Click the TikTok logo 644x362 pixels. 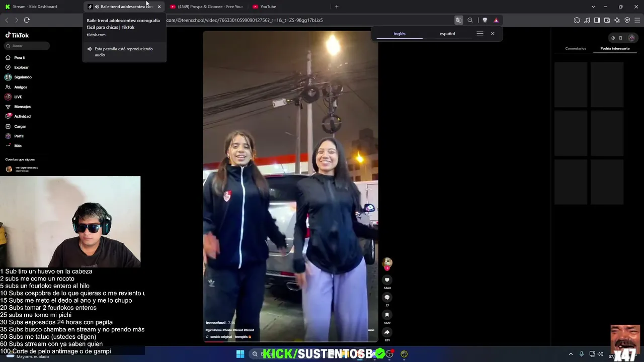click(17, 35)
